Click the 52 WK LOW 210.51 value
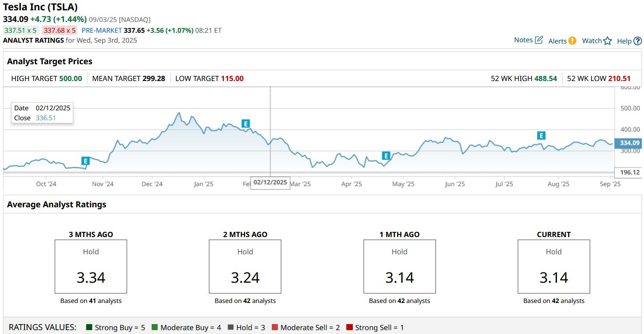This screenshot has width=644, height=334. [619, 78]
